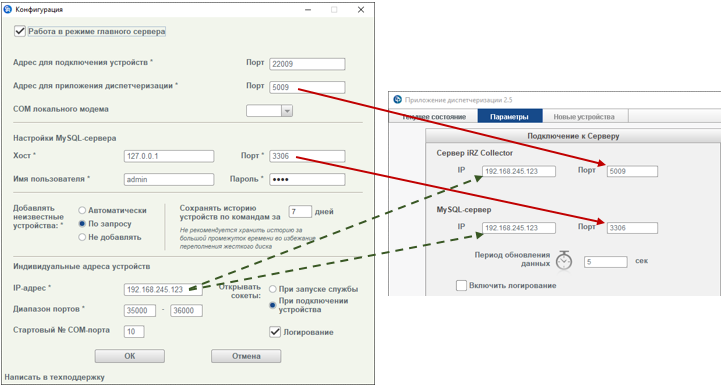Minimize the Конфигурация window

coord(308,9)
